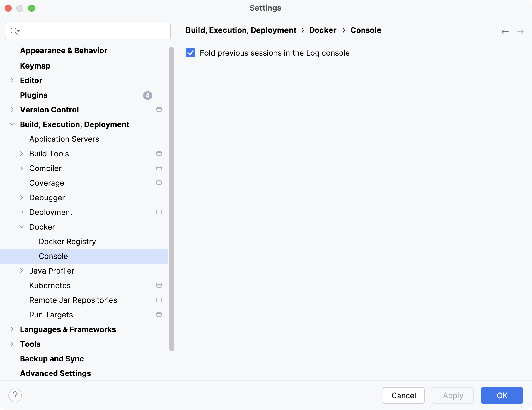This screenshot has width=532, height=410.
Task: Open Docker from the breadcrumb
Action: pyautogui.click(x=323, y=30)
